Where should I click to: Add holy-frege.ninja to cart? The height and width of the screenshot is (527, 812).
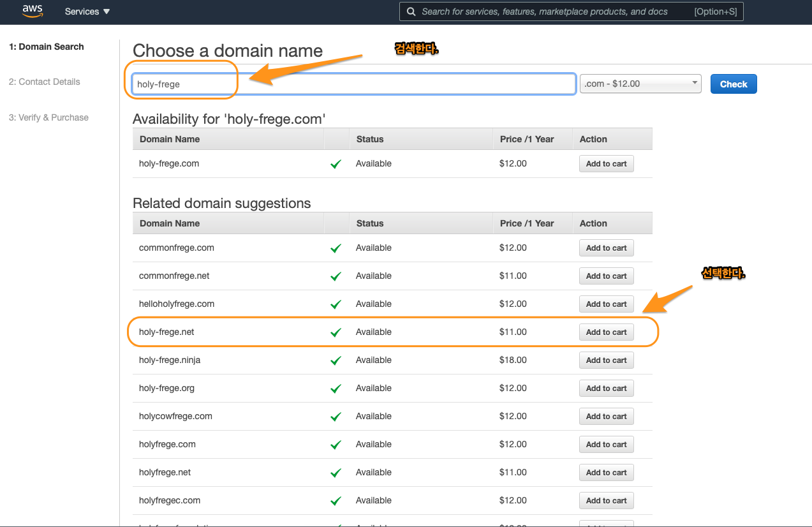tap(606, 360)
